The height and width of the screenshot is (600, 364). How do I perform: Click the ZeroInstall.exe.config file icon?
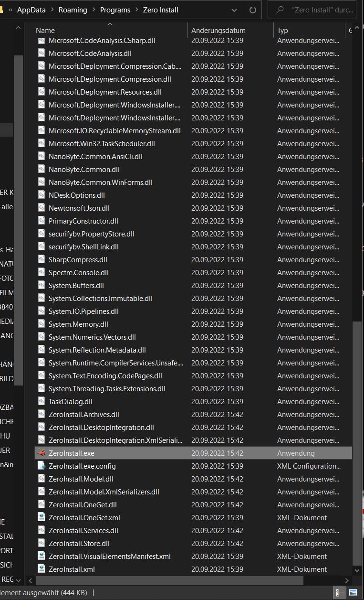tap(42, 466)
